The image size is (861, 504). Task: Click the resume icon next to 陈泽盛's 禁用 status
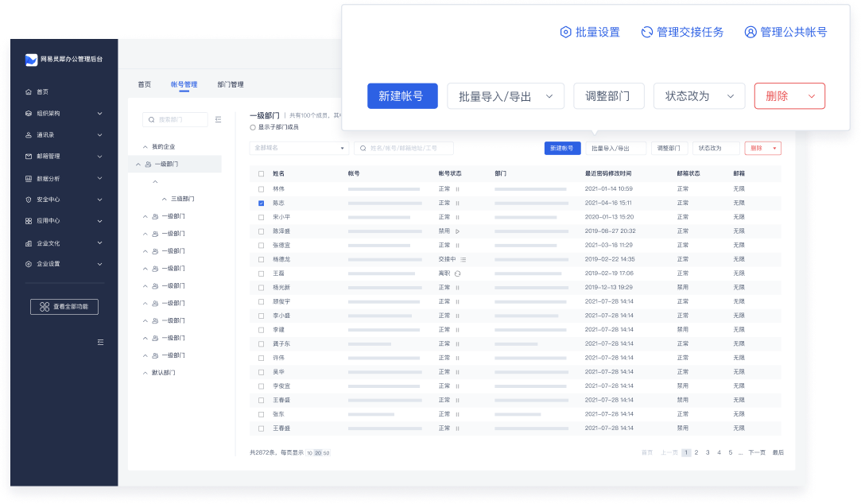coord(458,231)
